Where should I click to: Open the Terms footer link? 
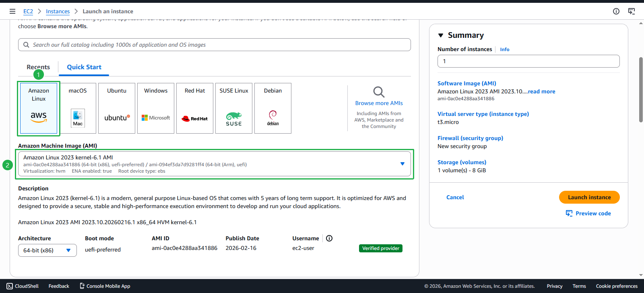(579, 286)
